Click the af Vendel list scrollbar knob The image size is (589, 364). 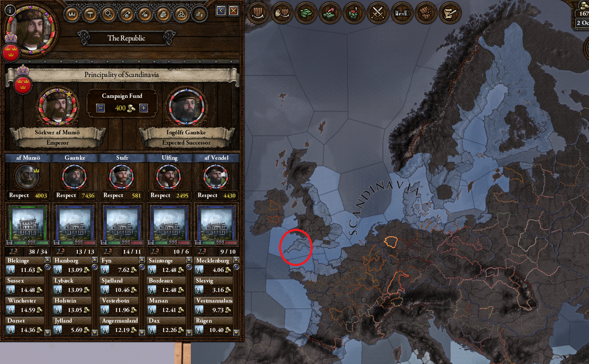click(236, 267)
